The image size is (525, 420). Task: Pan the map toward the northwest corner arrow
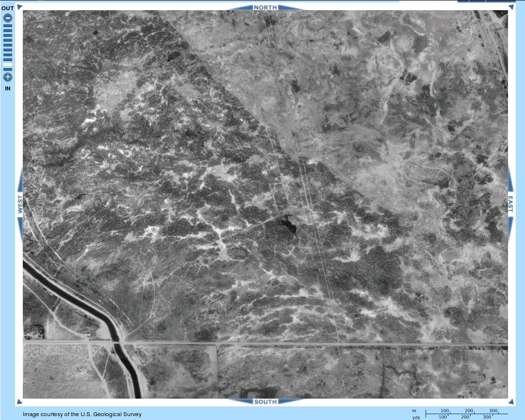coord(19,7)
